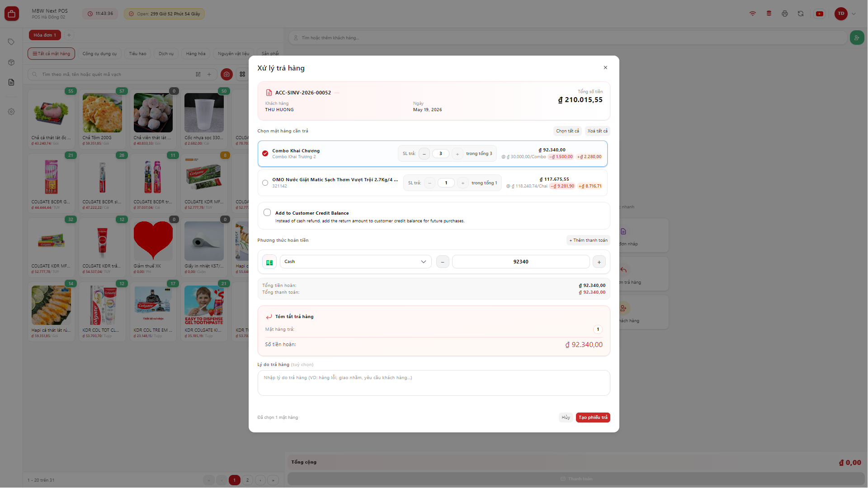Click the Combo return quantity field
868x488 pixels.
click(441, 154)
